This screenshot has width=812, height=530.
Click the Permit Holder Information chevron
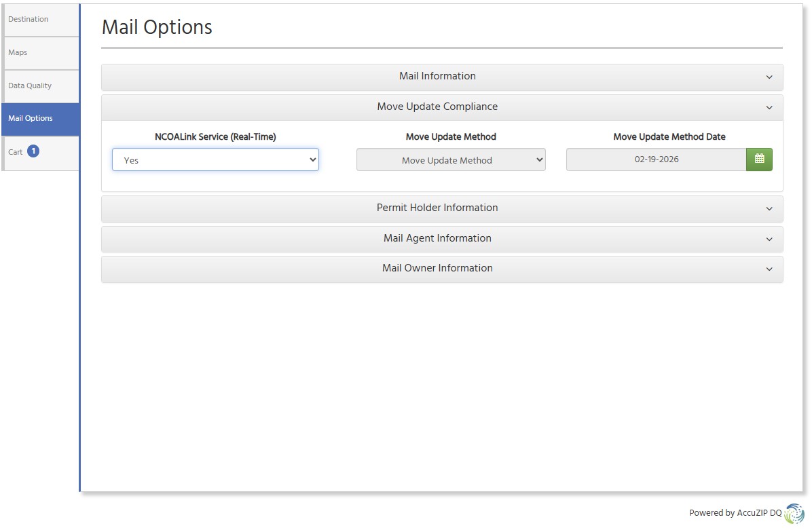tap(769, 210)
